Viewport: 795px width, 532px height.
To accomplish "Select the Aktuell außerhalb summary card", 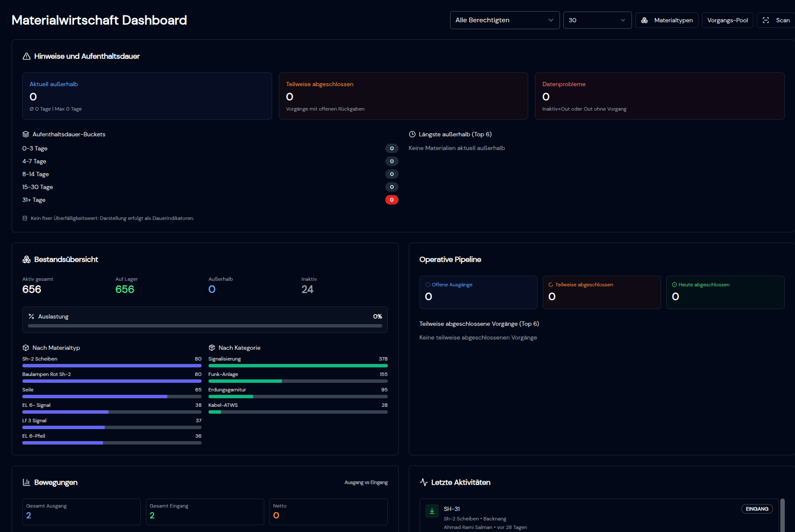I will 147,96.
